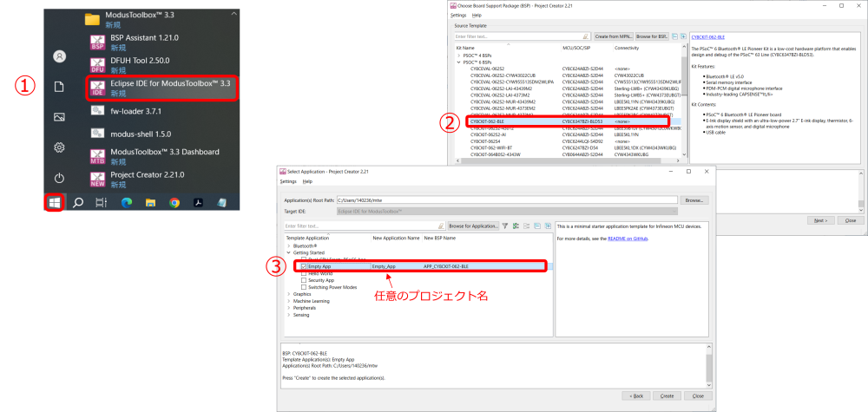Expand PSOC 4 BSPs group

(x=458, y=56)
